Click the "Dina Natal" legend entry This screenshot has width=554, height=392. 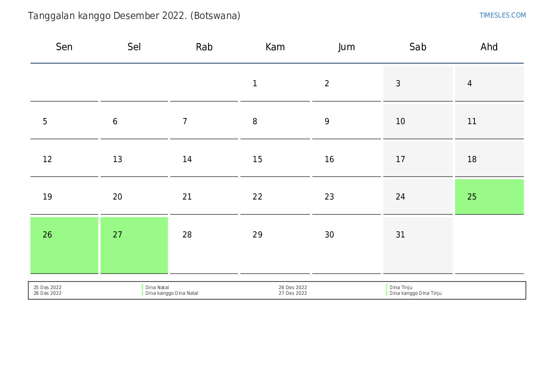point(157,287)
